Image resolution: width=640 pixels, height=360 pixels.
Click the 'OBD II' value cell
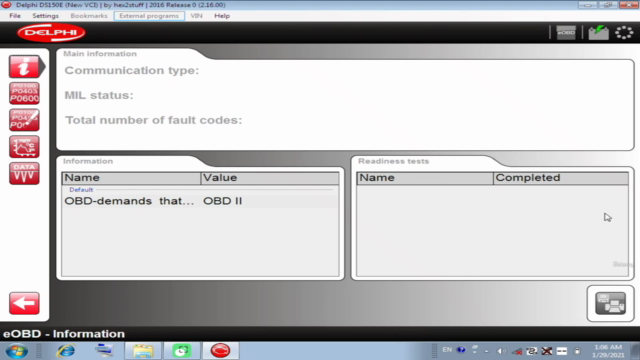[x=222, y=201]
